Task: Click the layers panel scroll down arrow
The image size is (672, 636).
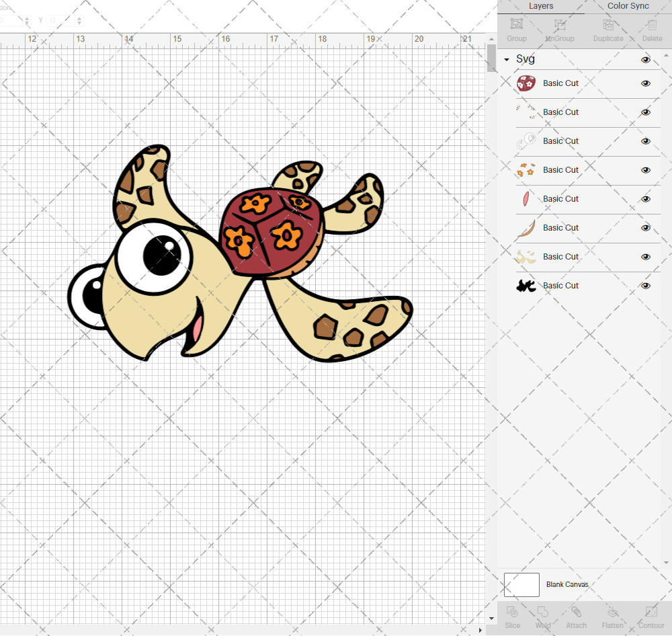Action: pos(667,563)
